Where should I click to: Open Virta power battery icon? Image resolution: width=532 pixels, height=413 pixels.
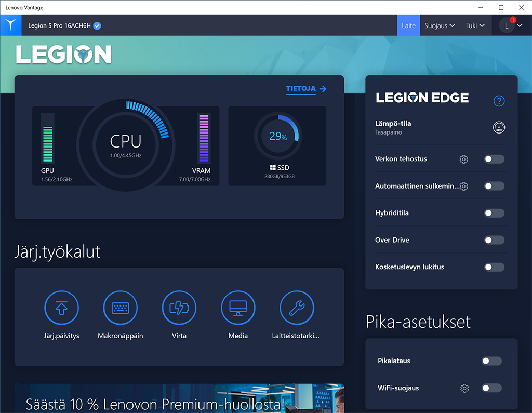179,308
